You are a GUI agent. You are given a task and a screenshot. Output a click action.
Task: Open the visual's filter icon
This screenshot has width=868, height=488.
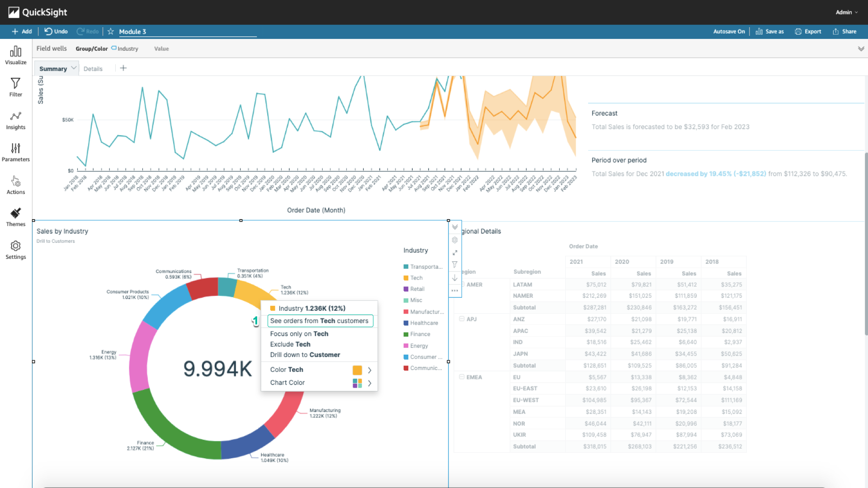tap(455, 265)
